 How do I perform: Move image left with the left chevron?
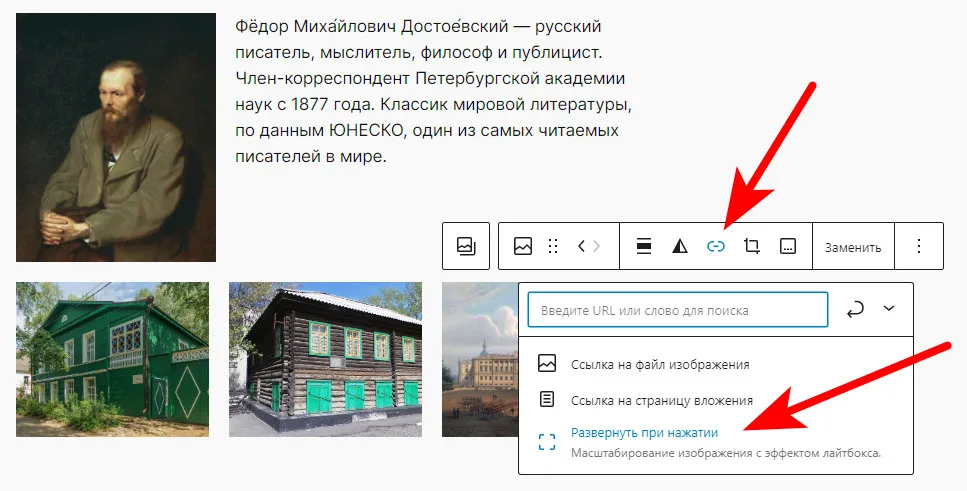pos(581,246)
